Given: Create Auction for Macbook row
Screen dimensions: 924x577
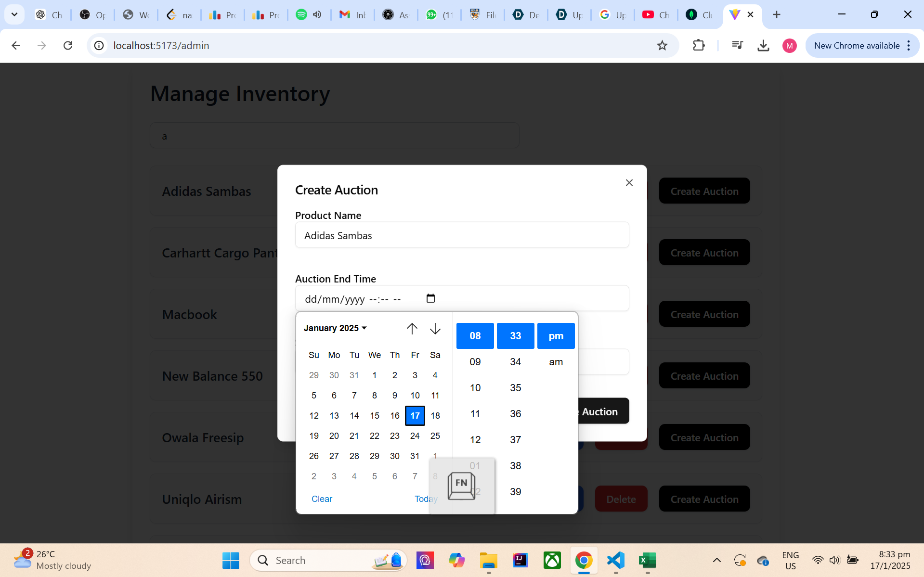Looking at the screenshot, I should point(704,314).
